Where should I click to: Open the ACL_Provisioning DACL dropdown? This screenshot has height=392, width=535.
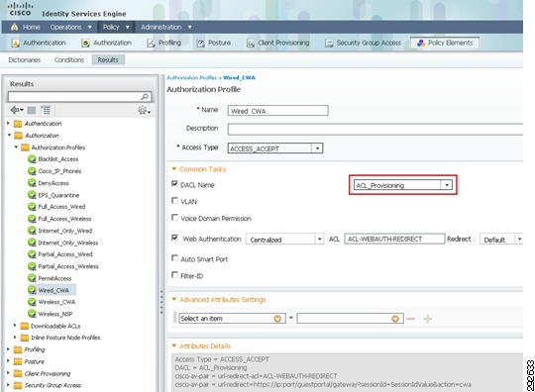(447, 185)
